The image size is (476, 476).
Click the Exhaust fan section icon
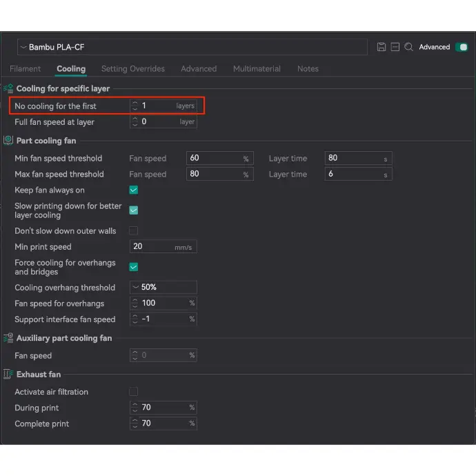click(8, 374)
